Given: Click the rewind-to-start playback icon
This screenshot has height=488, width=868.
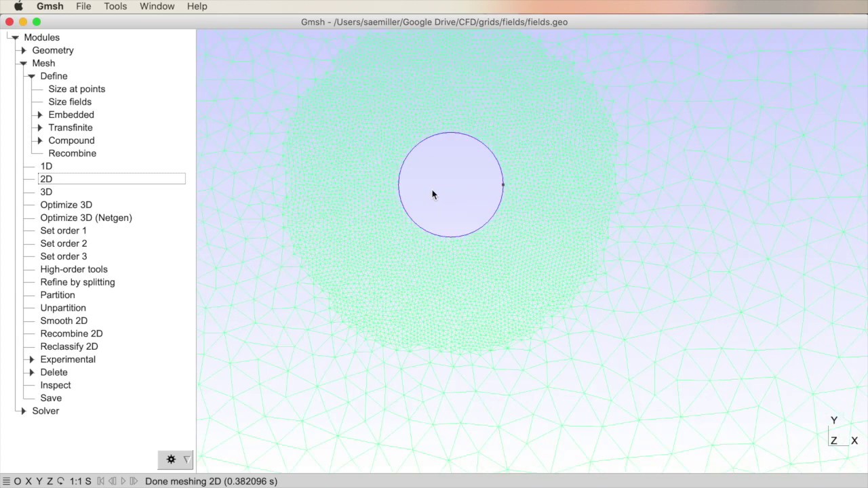Looking at the screenshot, I should (x=101, y=481).
